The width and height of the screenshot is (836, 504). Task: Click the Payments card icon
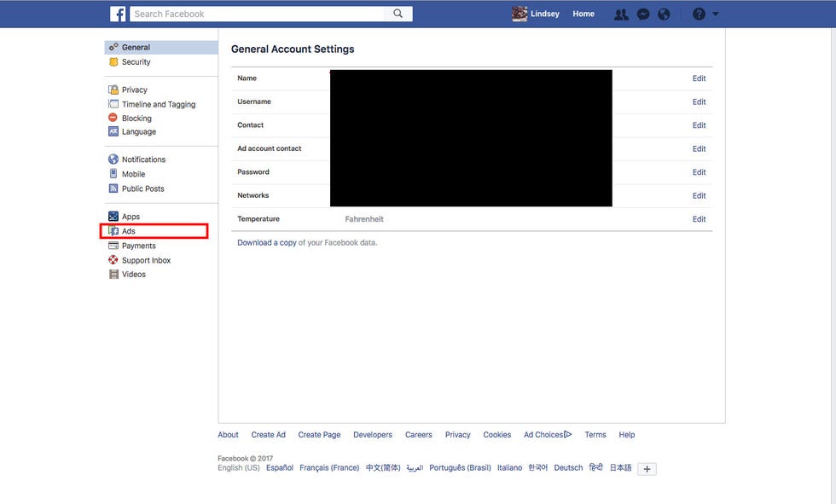(x=113, y=246)
